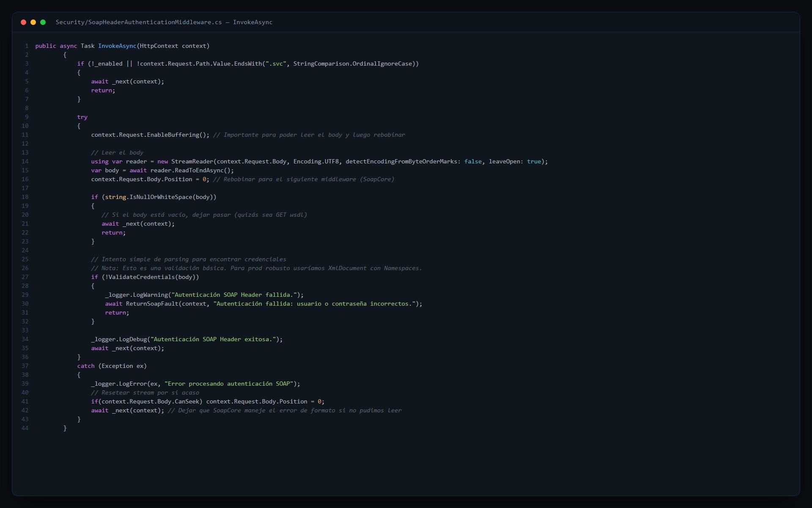
Task: Click the red close window dot
Action: (24, 22)
